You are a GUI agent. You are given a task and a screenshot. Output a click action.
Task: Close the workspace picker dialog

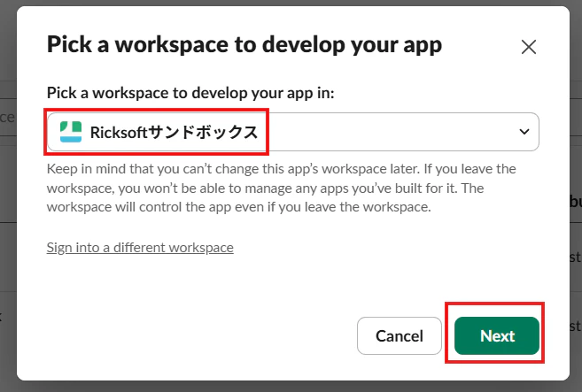point(529,47)
